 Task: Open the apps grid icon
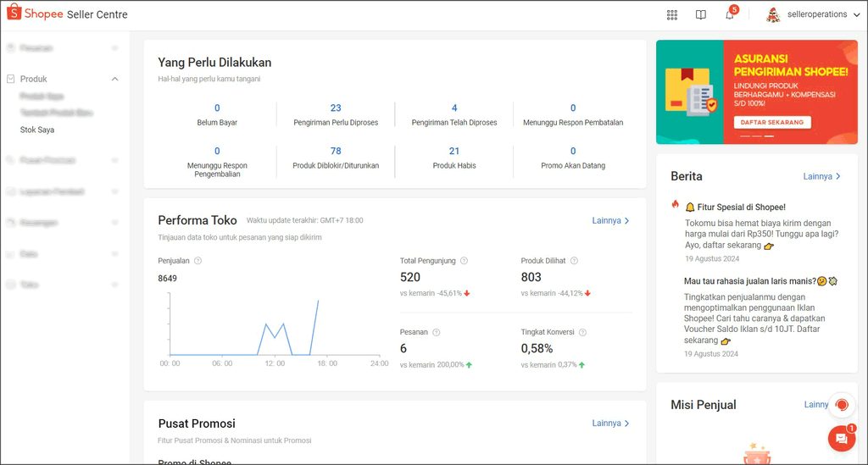click(x=672, y=15)
